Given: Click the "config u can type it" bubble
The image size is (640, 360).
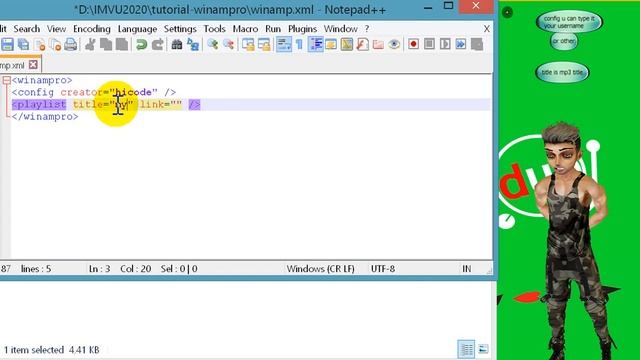Looking at the screenshot, I should pos(569,22).
